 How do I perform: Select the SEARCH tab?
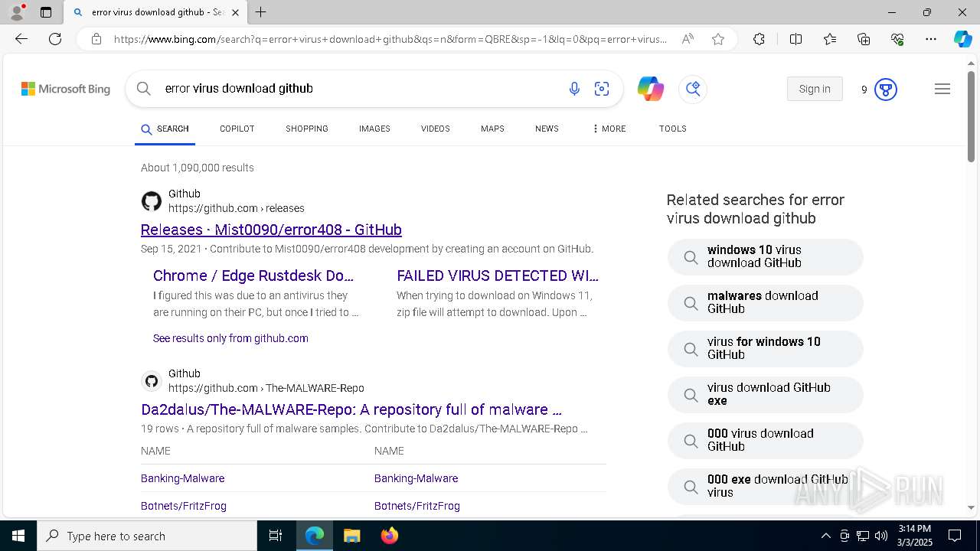pos(165,129)
